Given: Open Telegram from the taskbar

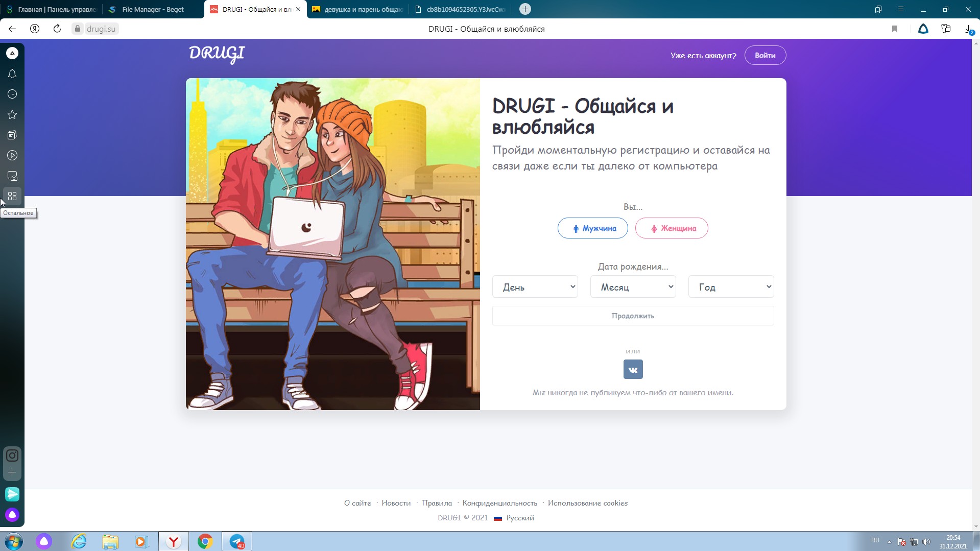Looking at the screenshot, I should [x=237, y=541].
